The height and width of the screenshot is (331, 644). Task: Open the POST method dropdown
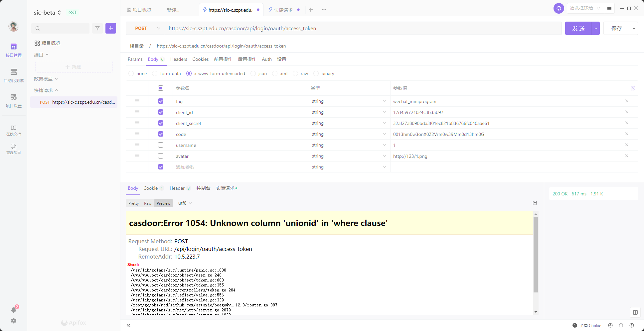pyautogui.click(x=145, y=28)
